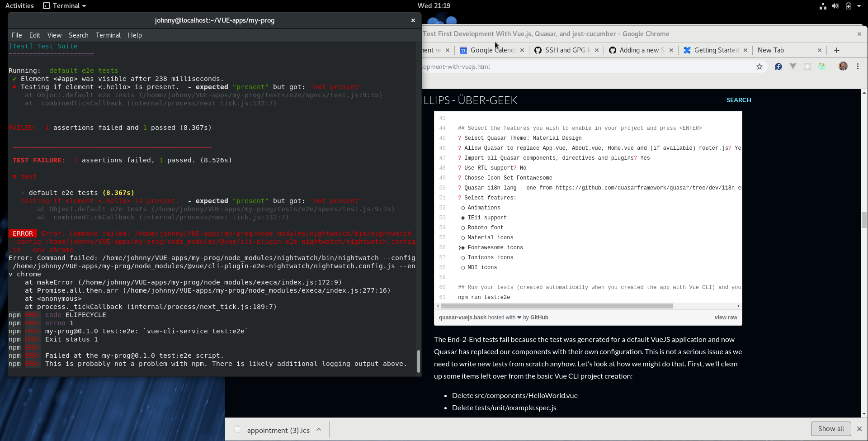The image size is (868, 441).
Task: Switch to the Getting Started tab
Action: click(716, 50)
